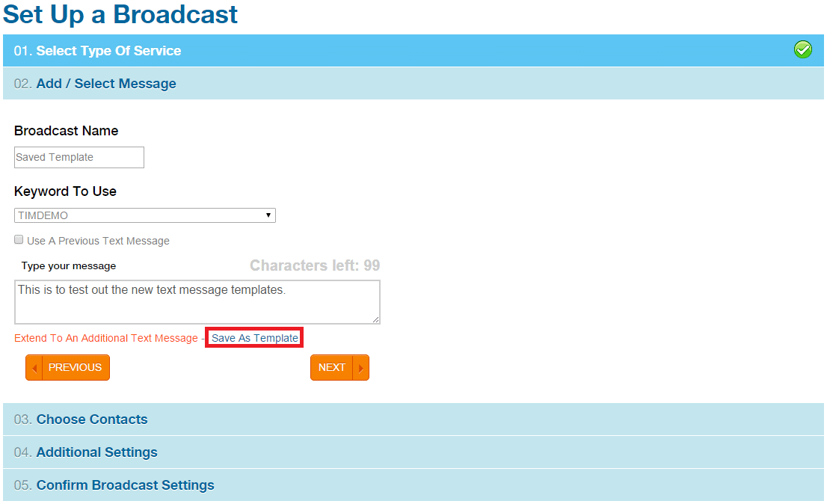Screen dimensions: 827x504
Task: Click the Set Up a Broadcast heading
Action: click(120, 14)
